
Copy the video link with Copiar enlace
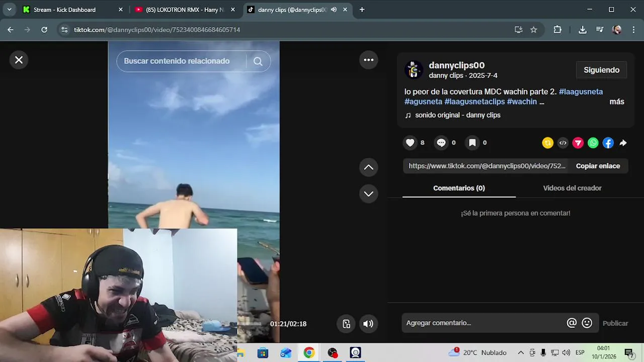[598, 166]
